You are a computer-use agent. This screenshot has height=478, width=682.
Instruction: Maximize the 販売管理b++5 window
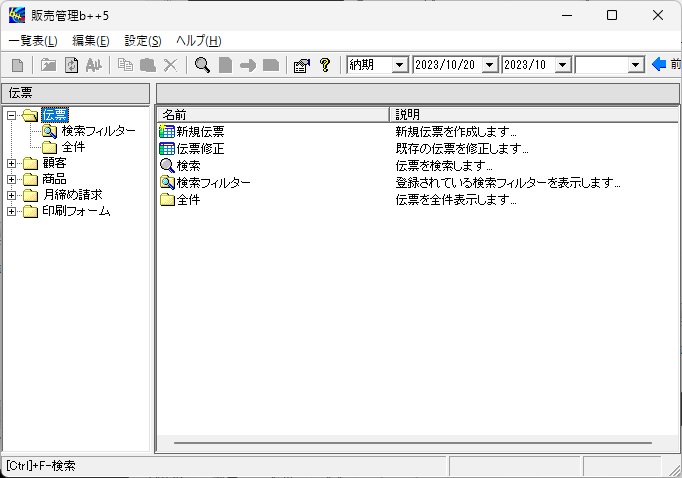[x=612, y=16]
